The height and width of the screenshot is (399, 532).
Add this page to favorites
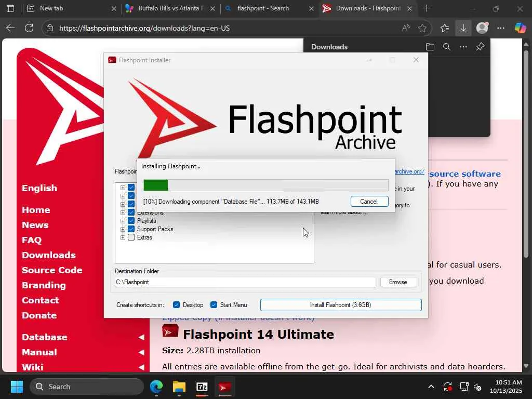tap(422, 28)
